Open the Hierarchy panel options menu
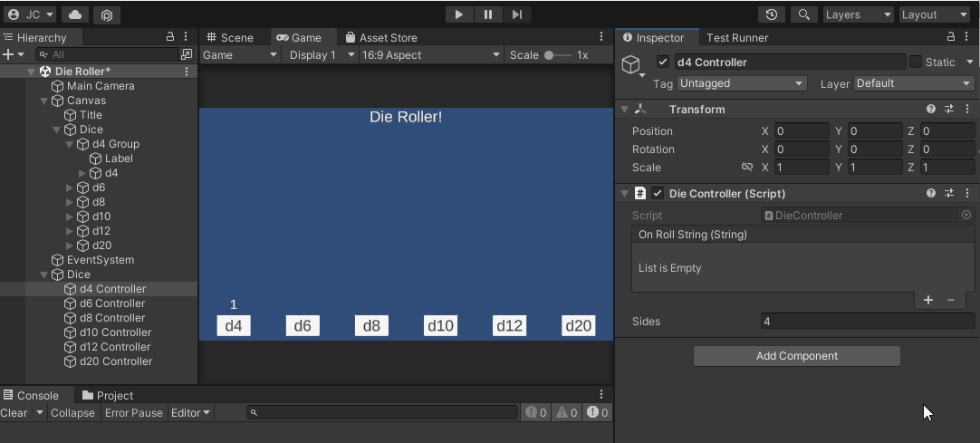The height and width of the screenshot is (443, 980). (x=186, y=37)
